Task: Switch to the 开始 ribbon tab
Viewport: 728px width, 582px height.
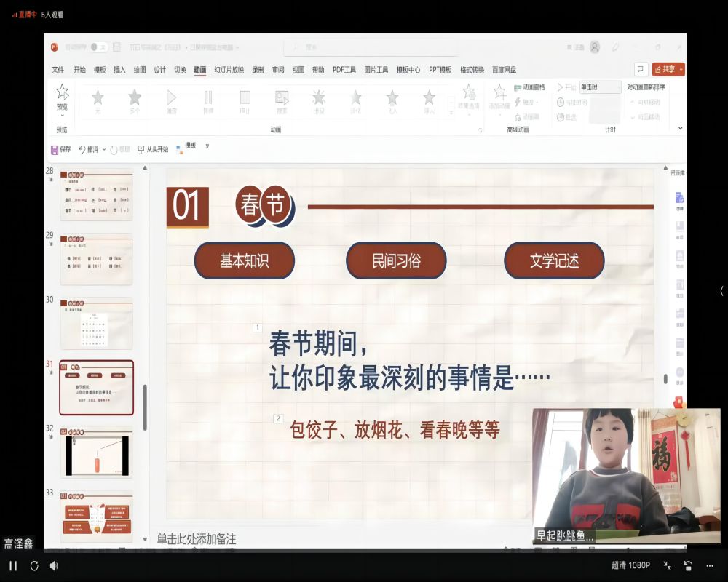Action: 79,70
